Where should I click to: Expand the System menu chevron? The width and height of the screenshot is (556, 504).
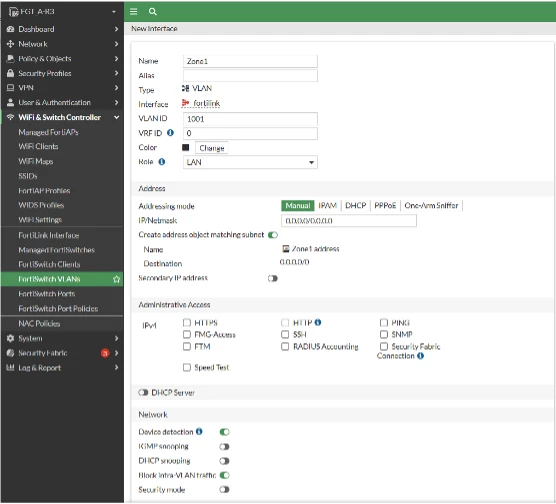point(116,338)
